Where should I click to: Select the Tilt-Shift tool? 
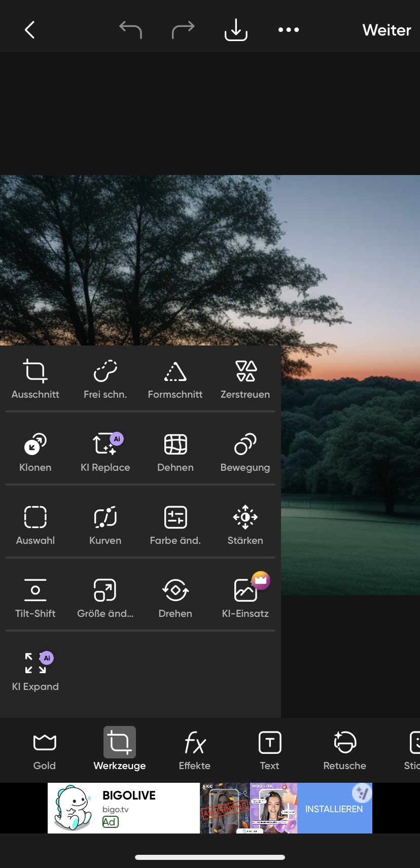click(35, 598)
